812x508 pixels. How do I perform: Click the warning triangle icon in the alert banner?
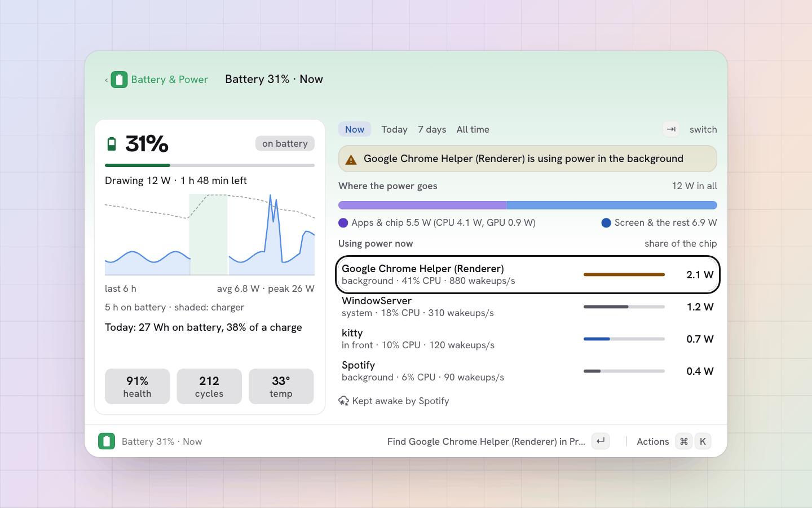351,160
